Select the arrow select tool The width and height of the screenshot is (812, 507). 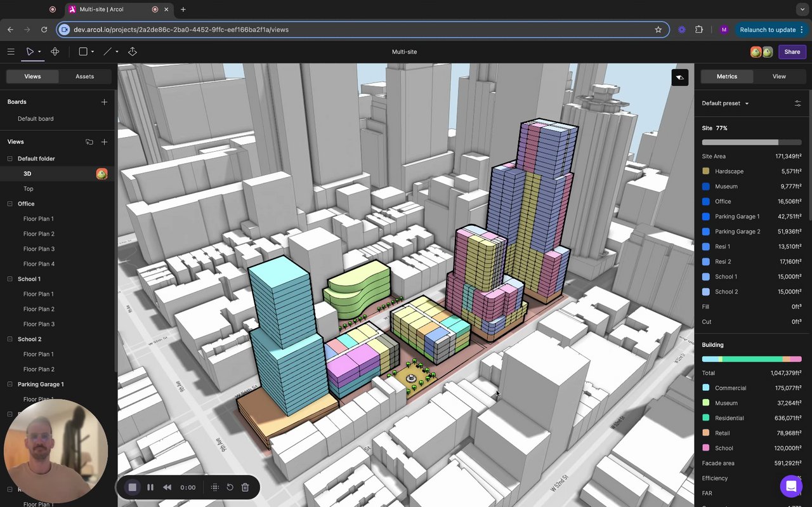tap(29, 52)
